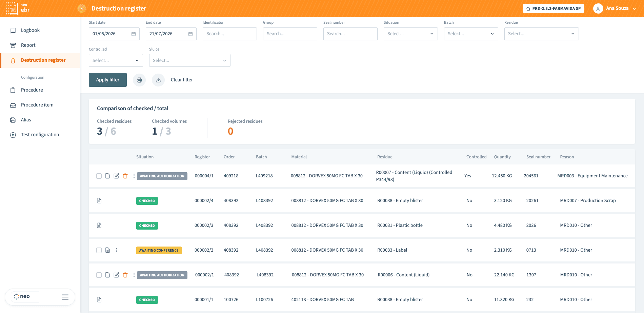Edit register 000004/1 with pencil icon
Viewport: 644px width, 313px height.
click(116, 176)
